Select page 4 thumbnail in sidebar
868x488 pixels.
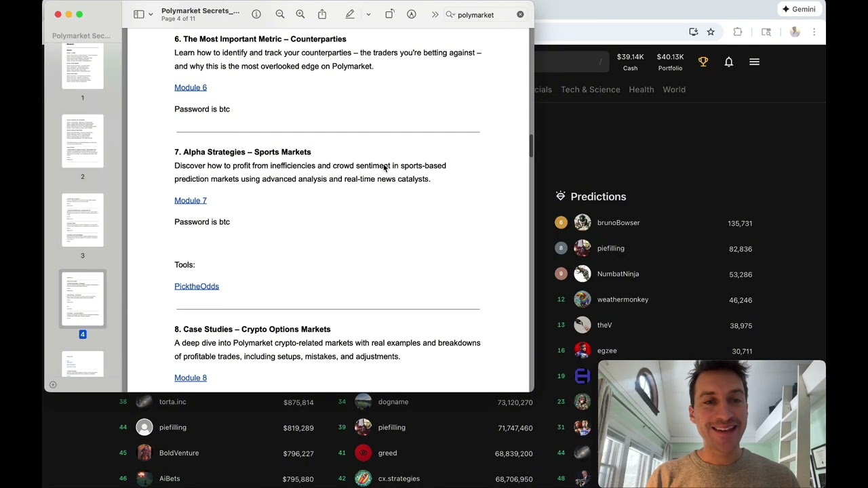pyautogui.click(x=83, y=299)
